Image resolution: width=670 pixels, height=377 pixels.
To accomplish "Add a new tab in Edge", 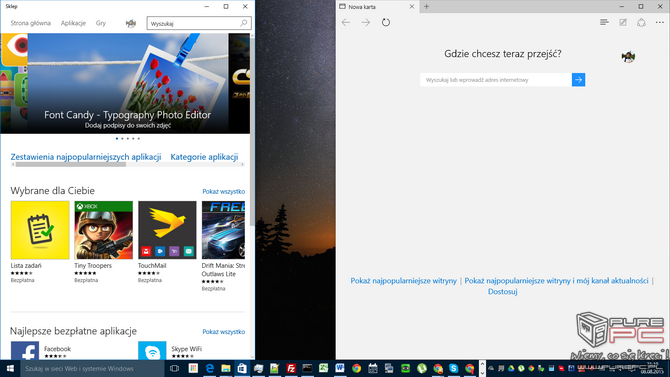I will point(426,6).
